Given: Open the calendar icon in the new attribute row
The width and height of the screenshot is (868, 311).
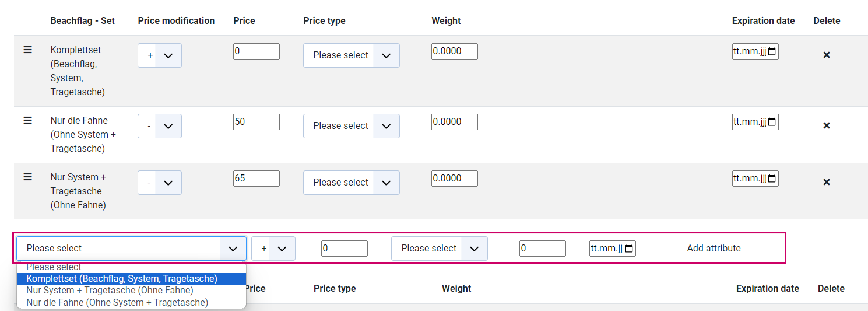Looking at the screenshot, I should tap(629, 249).
